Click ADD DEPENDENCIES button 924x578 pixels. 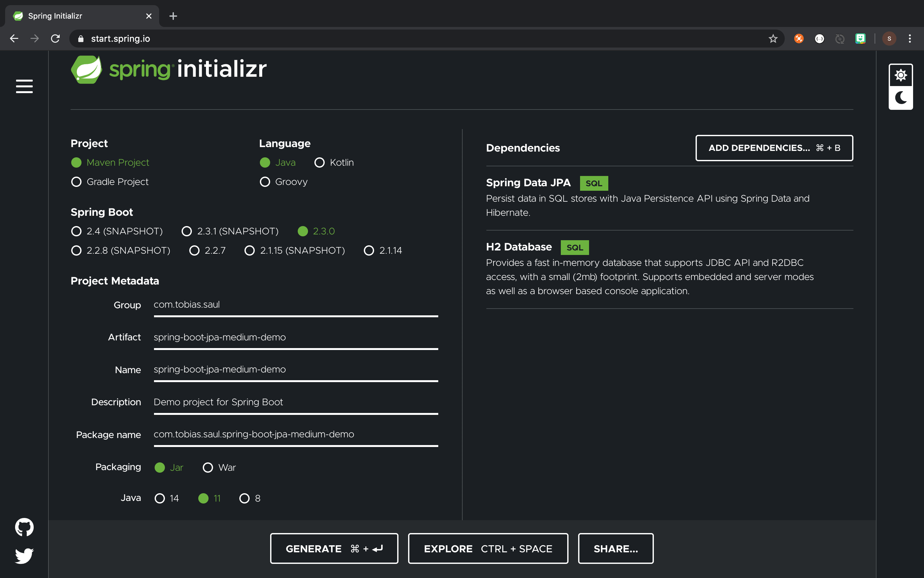click(774, 148)
